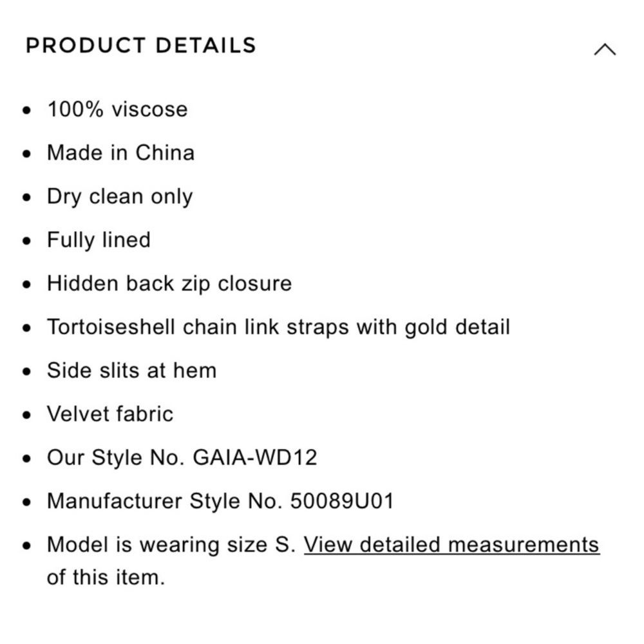Click the "100% viscose" text

click(x=117, y=109)
